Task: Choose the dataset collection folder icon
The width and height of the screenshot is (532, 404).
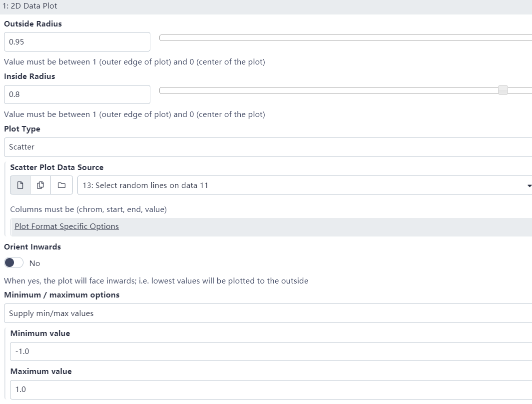Action: click(x=61, y=185)
